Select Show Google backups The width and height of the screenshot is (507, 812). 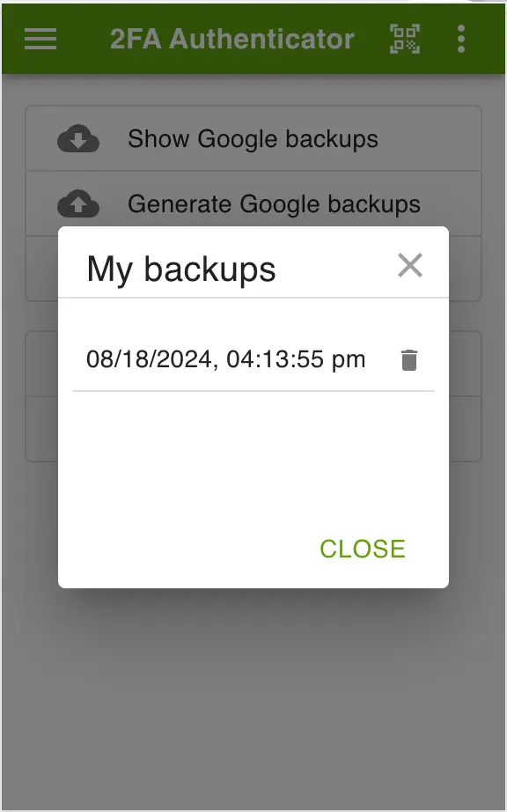pyautogui.click(x=253, y=138)
